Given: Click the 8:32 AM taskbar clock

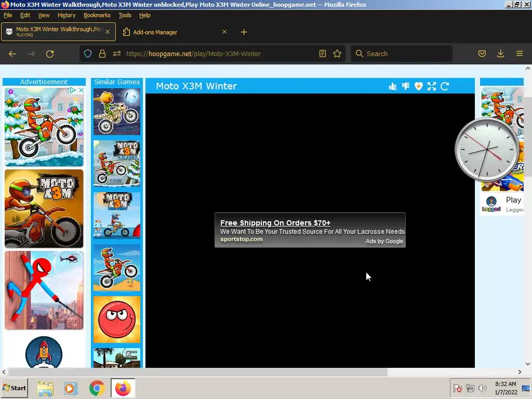Looking at the screenshot, I should 506,388.
